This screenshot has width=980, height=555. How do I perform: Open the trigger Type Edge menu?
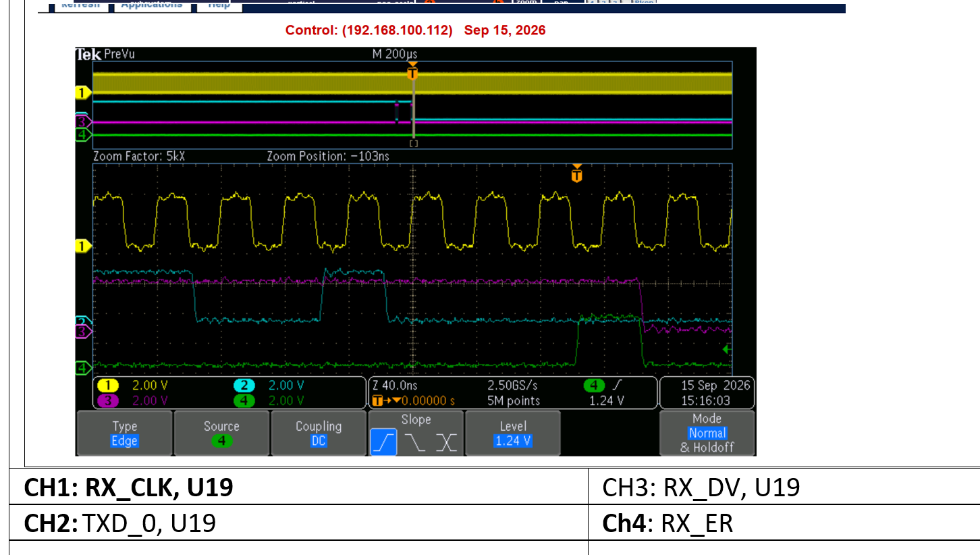[x=125, y=433]
